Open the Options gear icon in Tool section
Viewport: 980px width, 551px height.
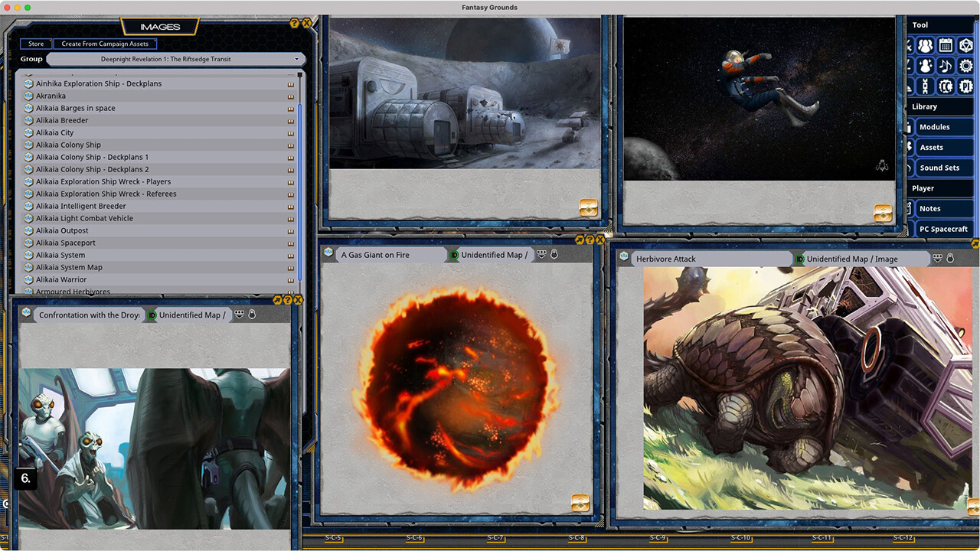pos(966,66)
